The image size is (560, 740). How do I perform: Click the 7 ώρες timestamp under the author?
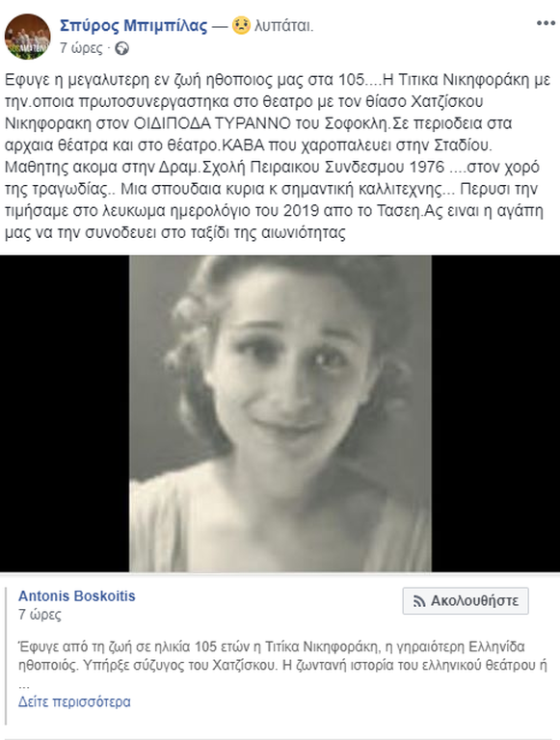point(81,48)
